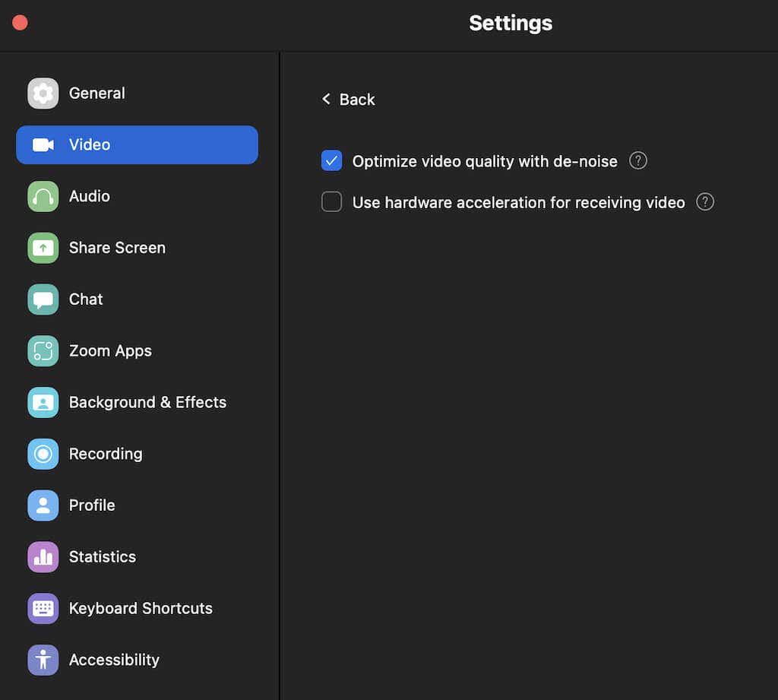Open Share Screen settings icon
The height and width of the screenshot is (700, 778).
point(43,248)
